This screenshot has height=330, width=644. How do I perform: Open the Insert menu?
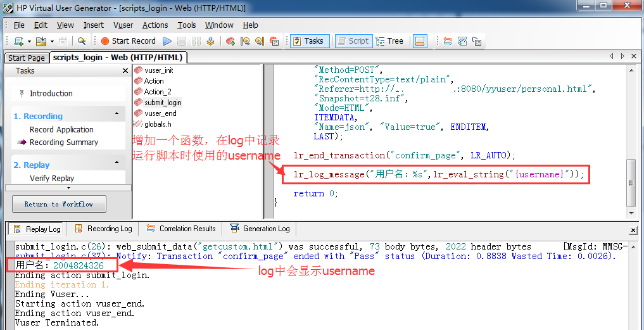pos(94,25)
